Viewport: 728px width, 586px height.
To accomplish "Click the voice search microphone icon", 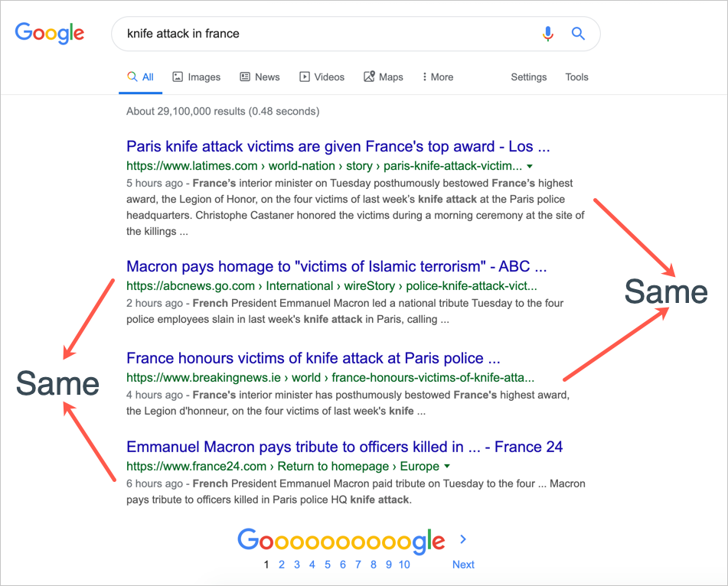I will [547, 34].
